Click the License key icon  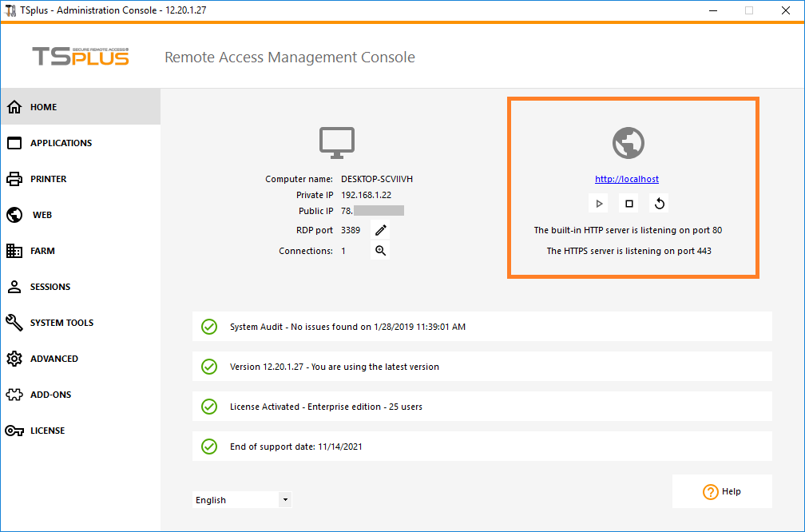[14, 431]
